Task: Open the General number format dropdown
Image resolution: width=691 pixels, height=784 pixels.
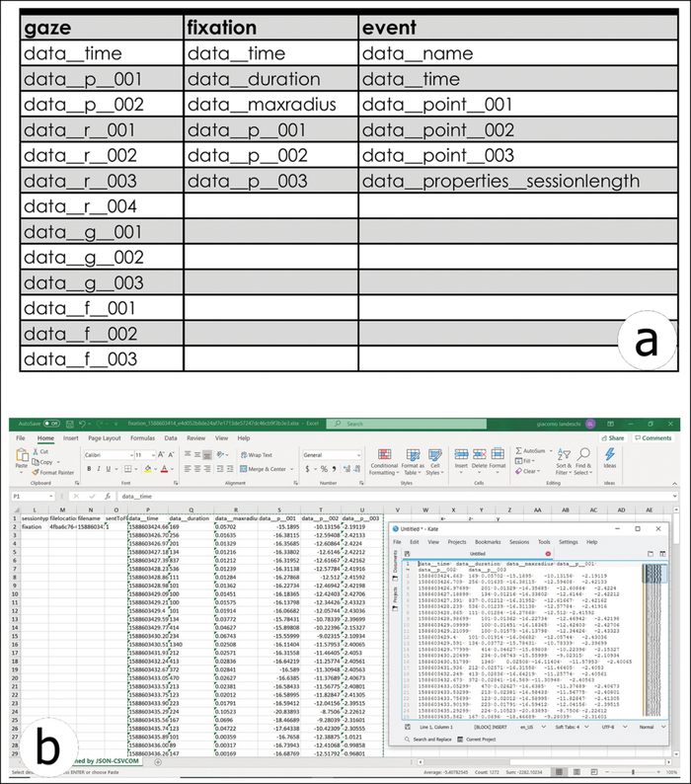Action: (358, 455)
